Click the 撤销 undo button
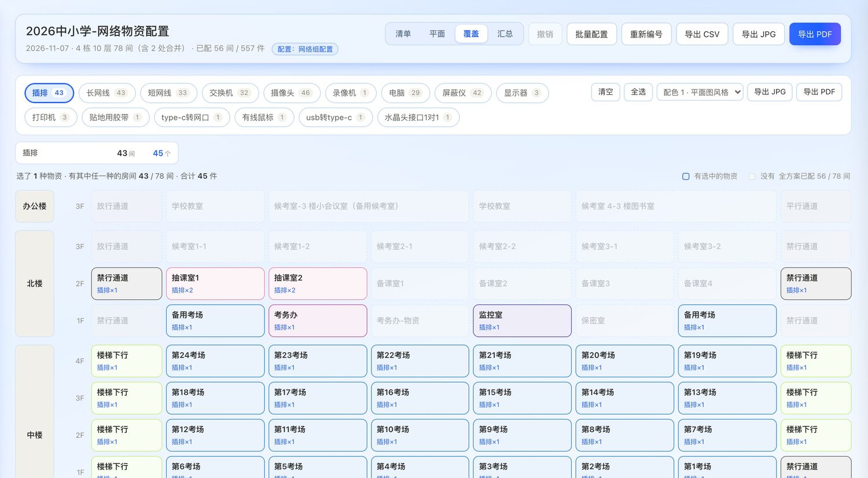Image resolution: width=868 pixels, height=478 pixels. click(x=545, y=34)
